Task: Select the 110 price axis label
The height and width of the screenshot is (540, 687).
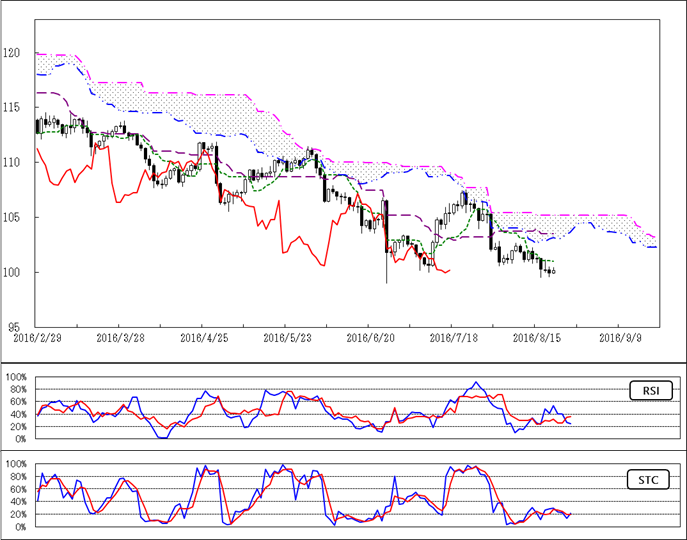Action: coord(12,162)
